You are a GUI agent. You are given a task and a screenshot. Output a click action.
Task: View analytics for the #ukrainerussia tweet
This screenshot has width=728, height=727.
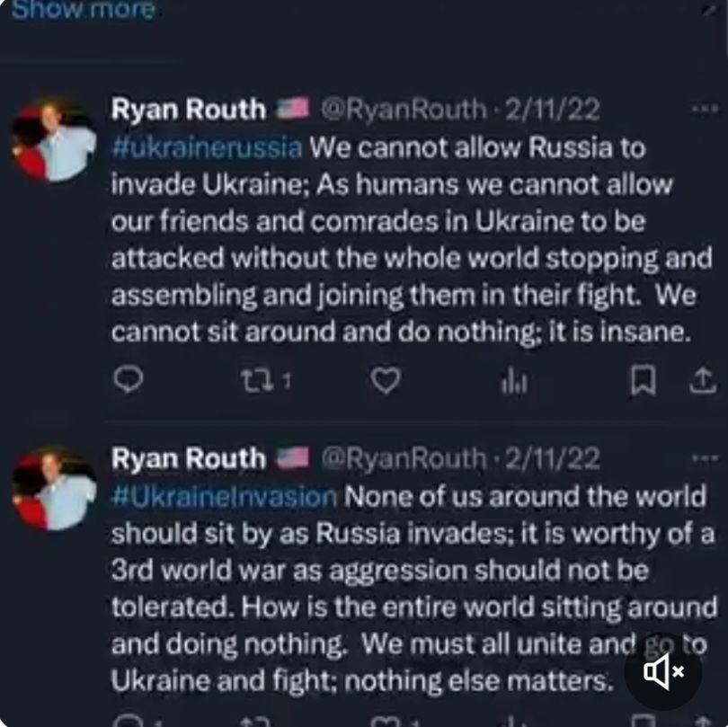coord(513,382)
